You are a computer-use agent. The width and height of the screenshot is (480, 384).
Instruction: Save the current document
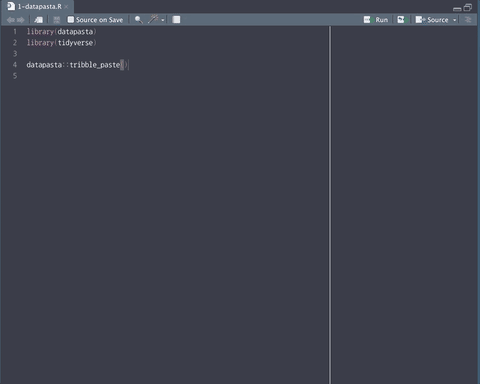(57, 20)
